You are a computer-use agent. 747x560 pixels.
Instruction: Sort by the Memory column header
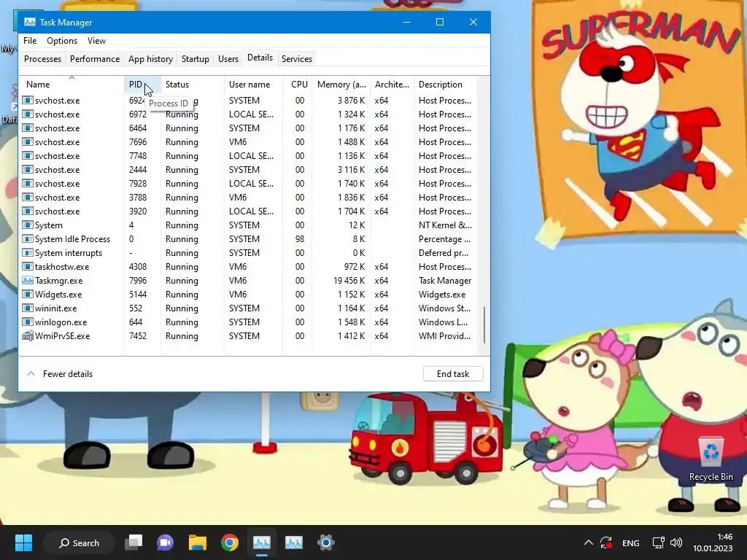pyautogui.click(x=341, y=85)
